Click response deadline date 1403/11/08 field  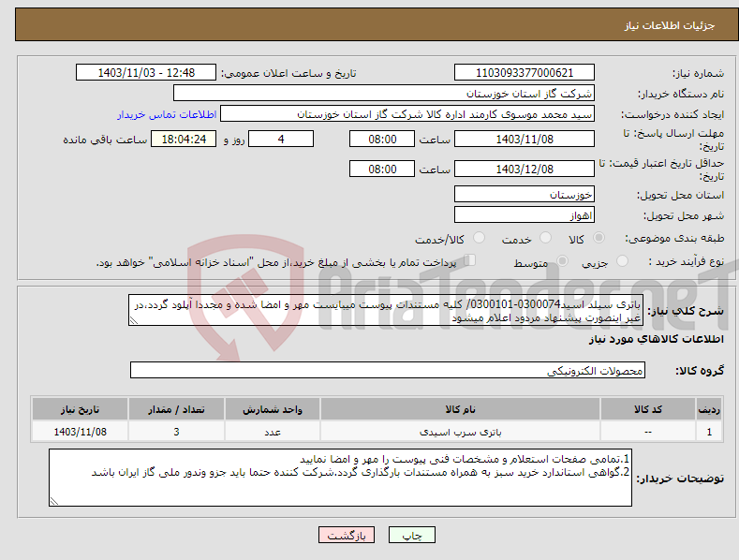click(525, 139)
